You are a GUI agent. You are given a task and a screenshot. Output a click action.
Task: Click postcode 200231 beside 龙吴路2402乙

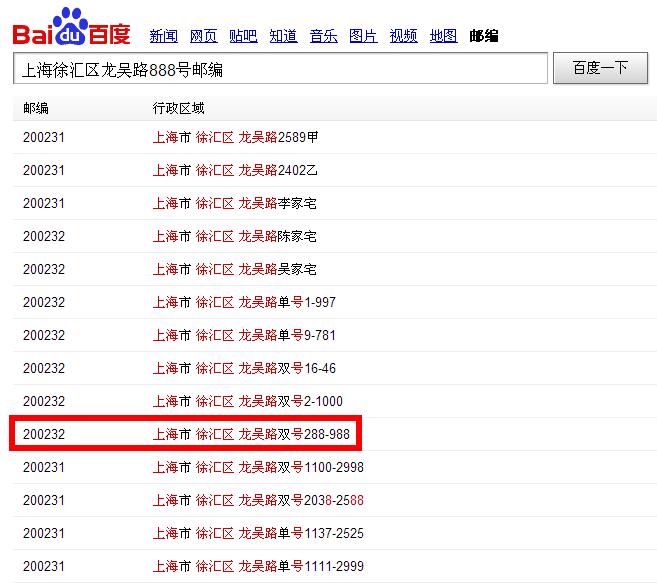click(44, 171)
